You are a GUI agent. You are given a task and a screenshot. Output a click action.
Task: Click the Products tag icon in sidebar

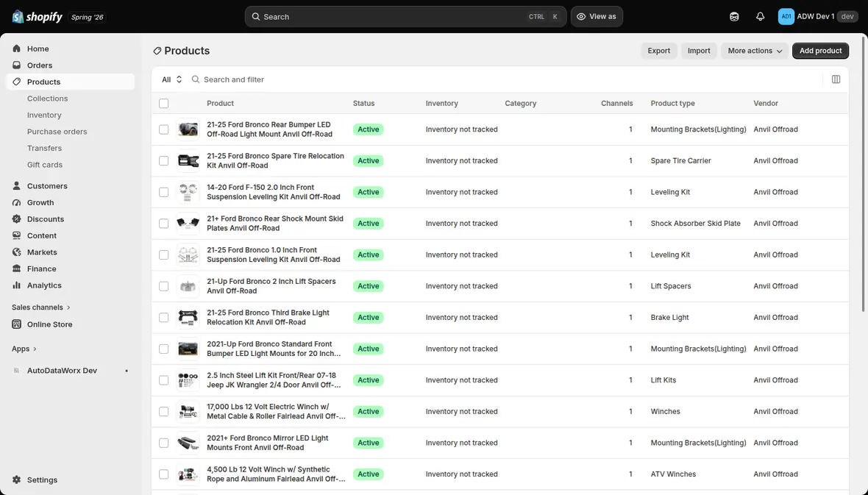point(17,82)
